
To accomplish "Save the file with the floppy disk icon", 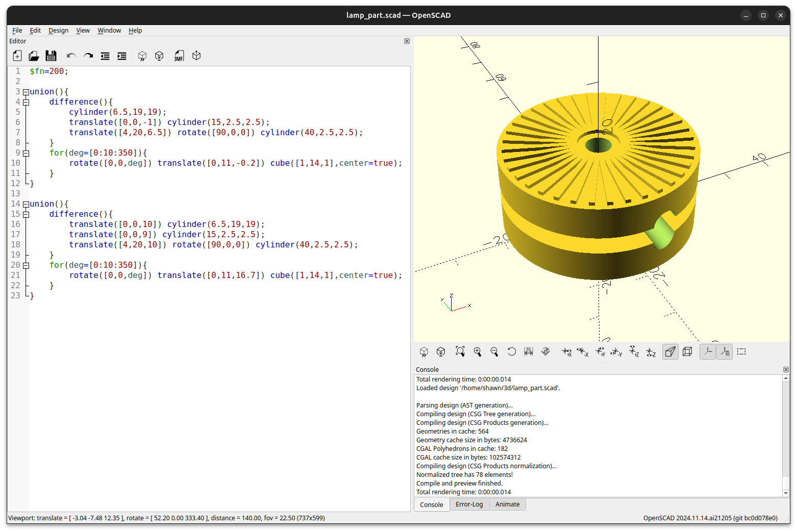I will 51,56.
